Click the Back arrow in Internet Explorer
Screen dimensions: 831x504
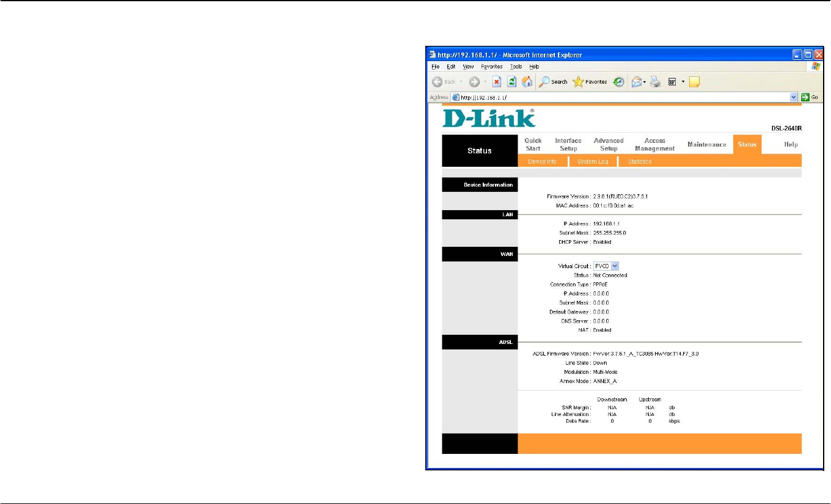pyautogui.click(x=437, y=82)
